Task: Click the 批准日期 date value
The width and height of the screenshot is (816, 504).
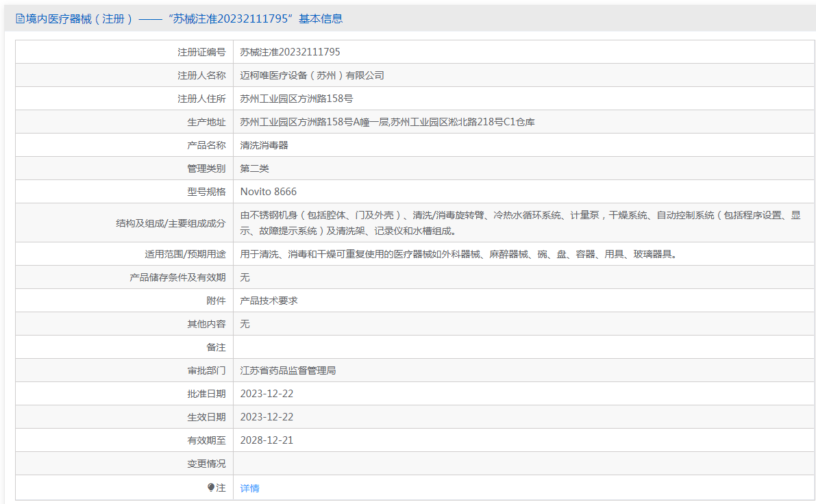Action: (267, 394)
